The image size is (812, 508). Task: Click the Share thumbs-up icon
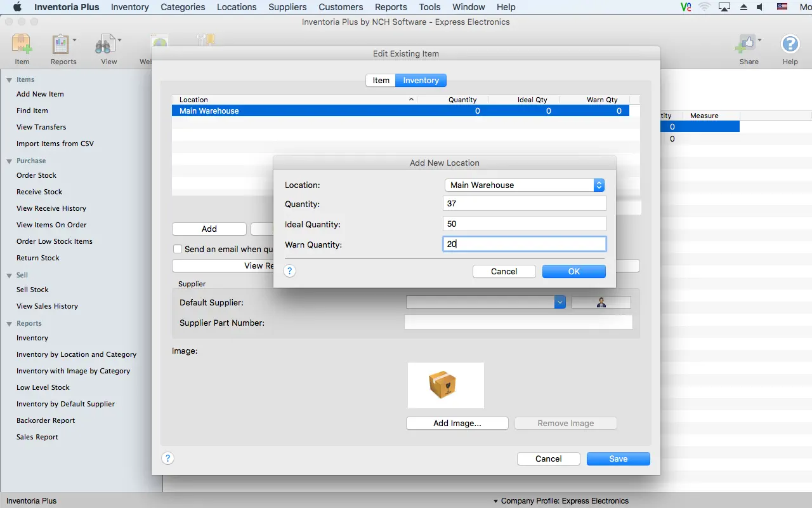pos(745,45)
